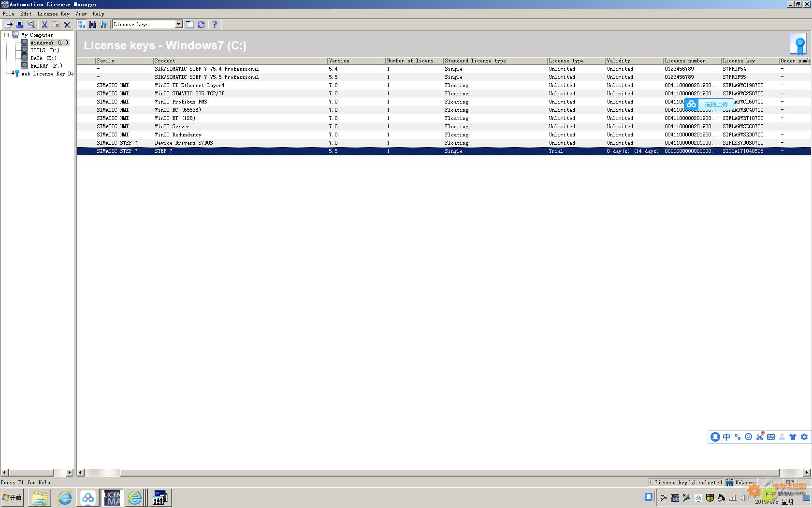Open the file explorer taskbar icon
Screen dimensions: 812x508
40,498
